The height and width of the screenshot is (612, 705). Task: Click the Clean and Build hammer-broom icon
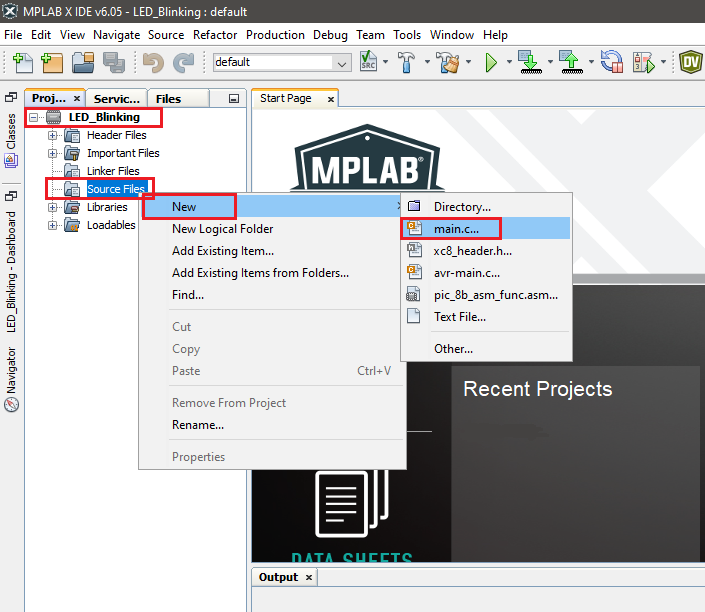pyautogui.click(x=448, y=63)
